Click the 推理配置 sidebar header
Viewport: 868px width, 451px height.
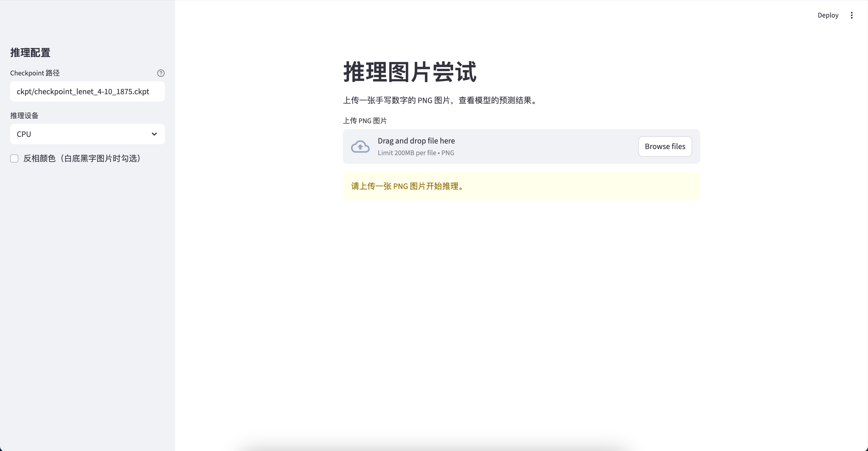pyautogui.click(x=30, y=53)
